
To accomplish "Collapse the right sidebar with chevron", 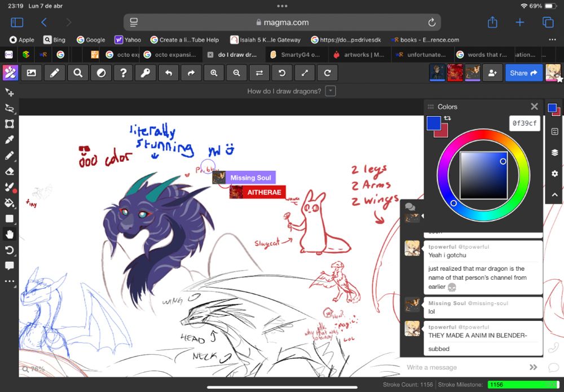I will point(554,195).
